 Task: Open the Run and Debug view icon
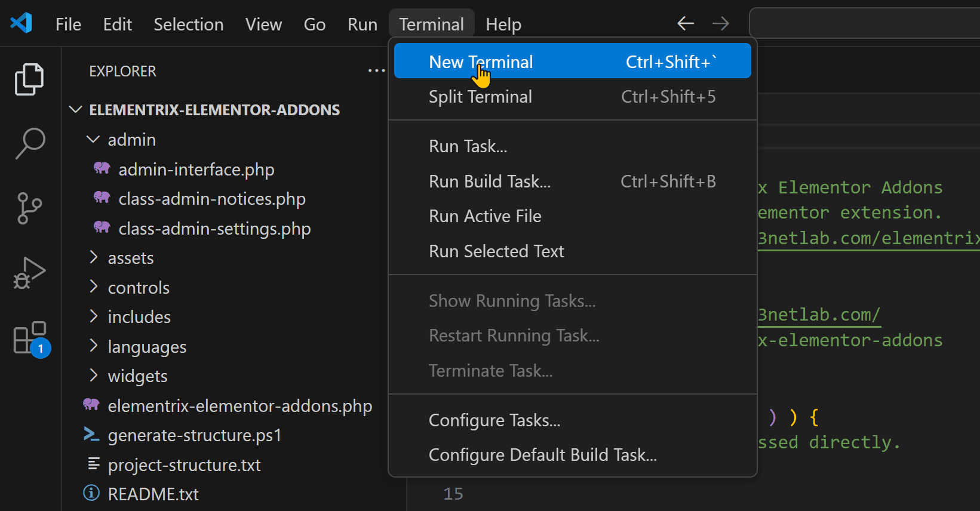pyautogui.click(x=29, y=273)
